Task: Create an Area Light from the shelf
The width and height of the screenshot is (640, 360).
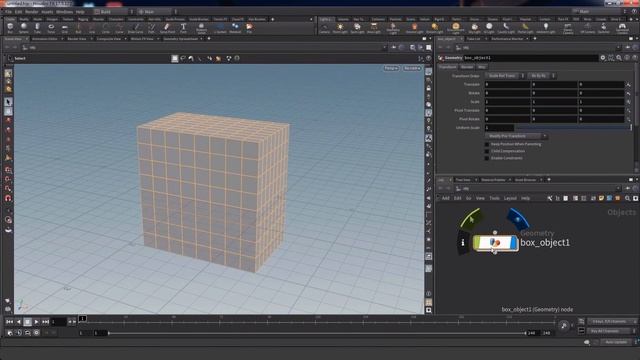Action: 373,28
